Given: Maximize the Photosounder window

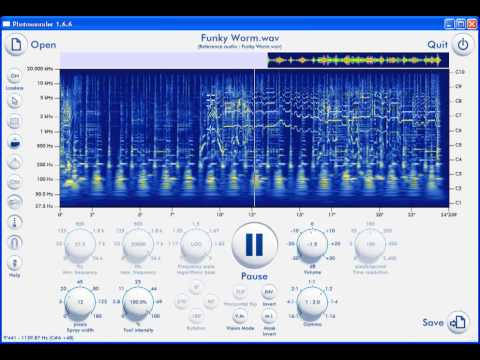Looking at the screenshot, I should tap(461, 24).
